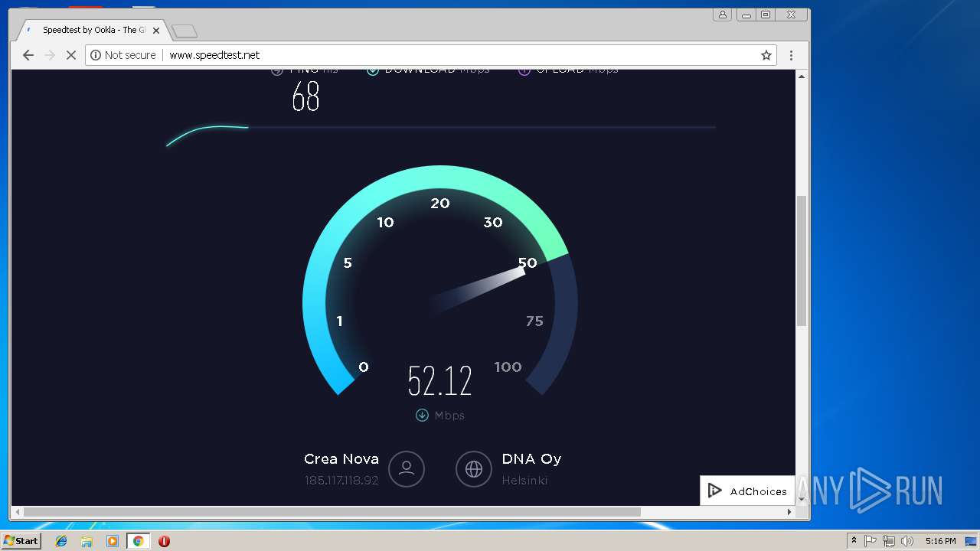Open the Opera icon in the taskbar

[x=164, y=541]
